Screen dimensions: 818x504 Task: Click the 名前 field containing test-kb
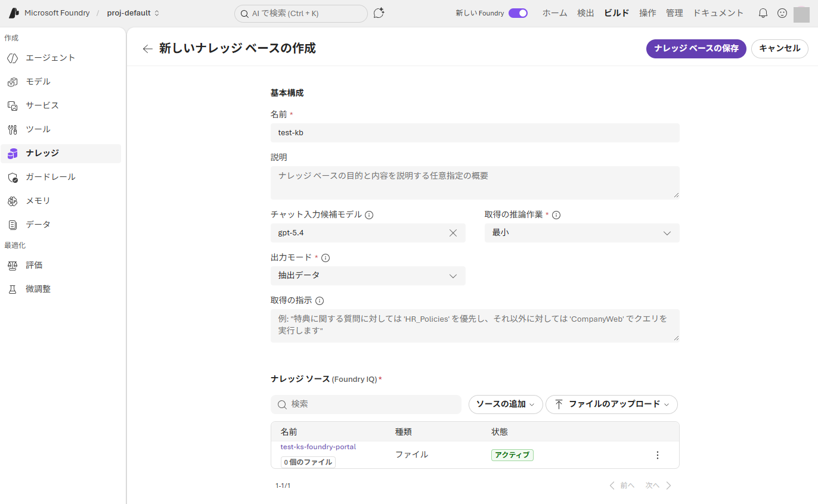click(x=475, y=133)
